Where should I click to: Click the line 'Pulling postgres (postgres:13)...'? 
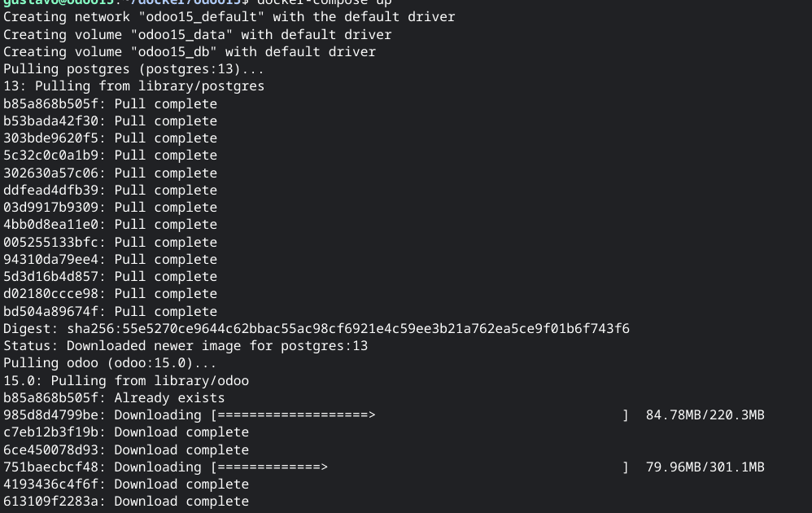(133, 69)
